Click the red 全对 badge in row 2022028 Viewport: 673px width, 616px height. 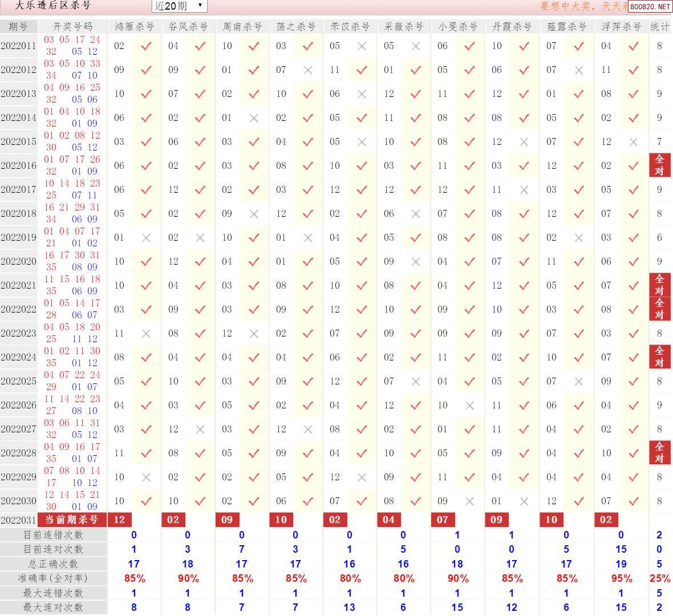659,453
